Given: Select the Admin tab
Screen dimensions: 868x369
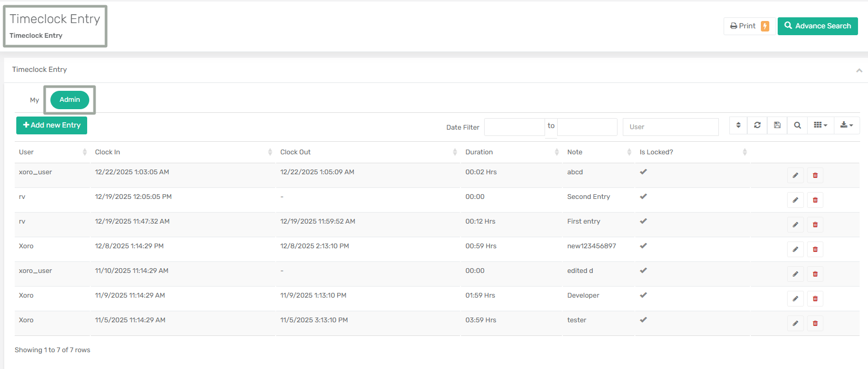Looking at the screenshot, I should click(70, 100).
